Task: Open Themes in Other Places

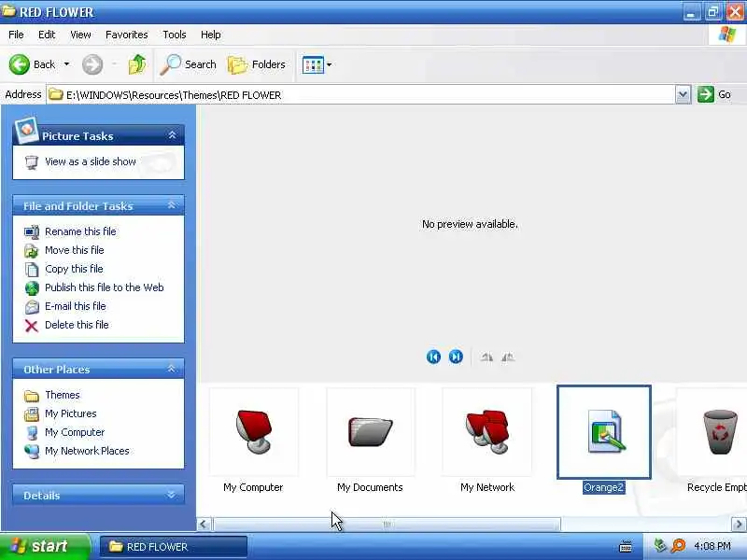Action: pyautogui.click(x=63, y=395)
